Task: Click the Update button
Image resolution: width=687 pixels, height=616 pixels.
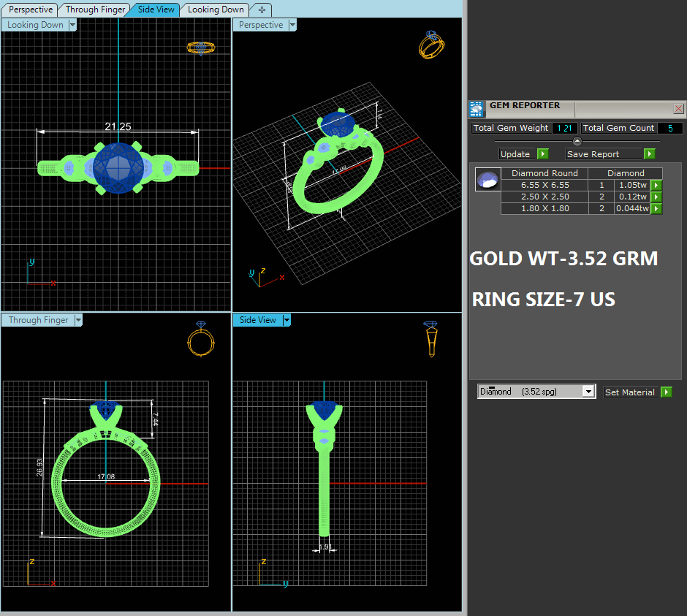Action: pos(517,154)
